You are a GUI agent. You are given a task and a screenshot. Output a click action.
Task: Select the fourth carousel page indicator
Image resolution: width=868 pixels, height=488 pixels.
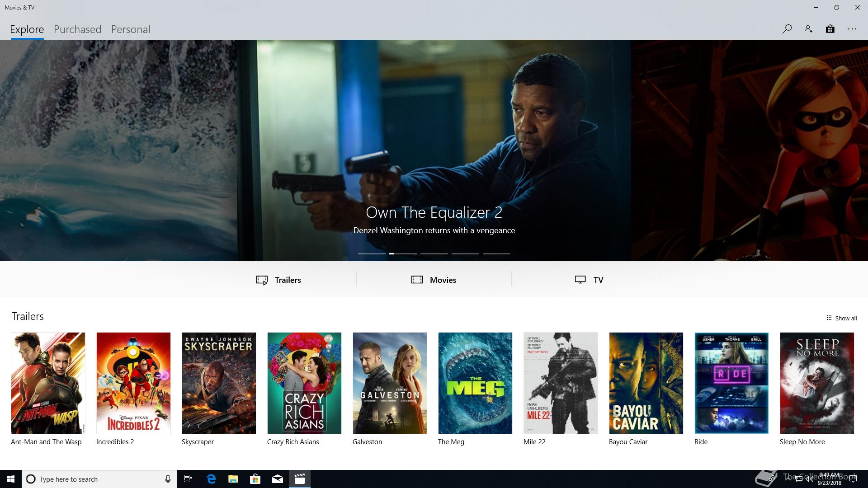coord(465,253)
